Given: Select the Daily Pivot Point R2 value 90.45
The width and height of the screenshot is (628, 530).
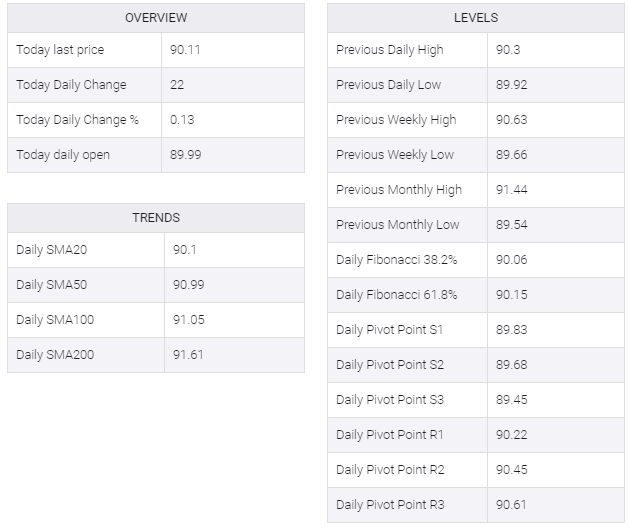Looking at the screenshot, I should tap(512, 470).
